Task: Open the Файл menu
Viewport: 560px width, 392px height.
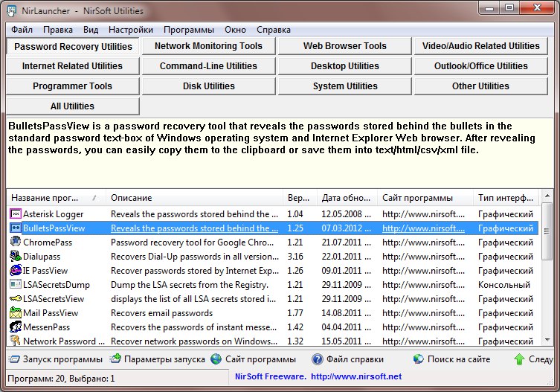Action: pos(22,30)
